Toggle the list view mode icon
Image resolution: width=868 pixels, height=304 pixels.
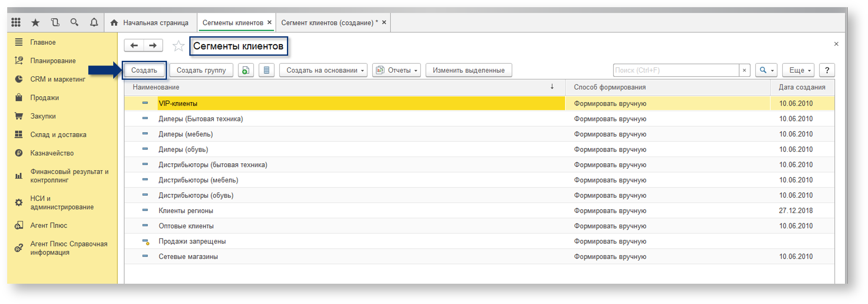point(266,70)
